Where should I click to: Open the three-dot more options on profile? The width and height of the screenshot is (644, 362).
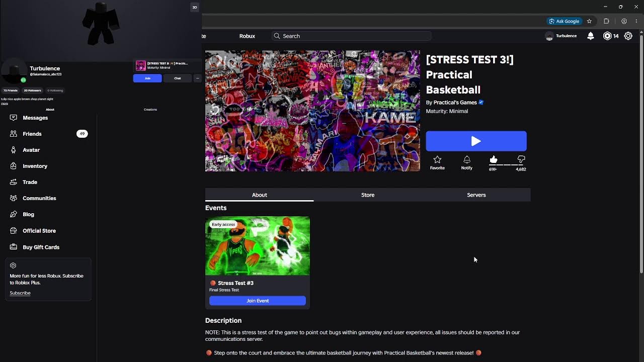[197, 78]
